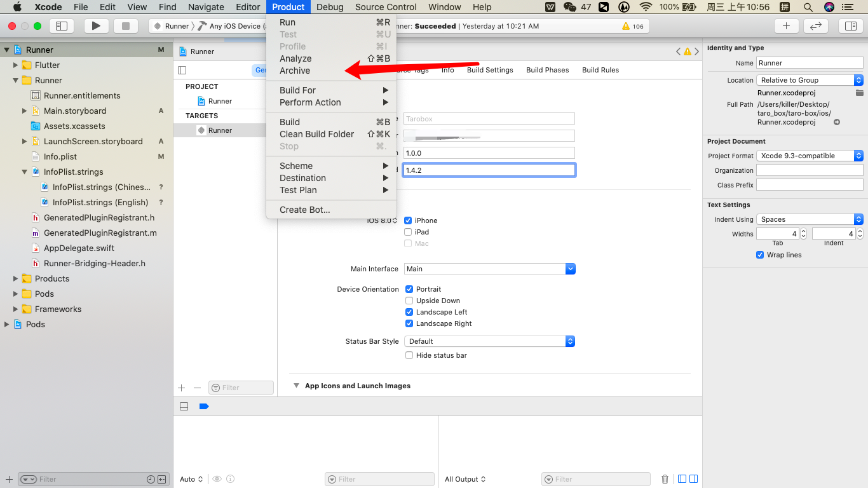Screen dimensions: 868x488
Task: Click the WeChat menu bar icon
Action: pos(570,7)
